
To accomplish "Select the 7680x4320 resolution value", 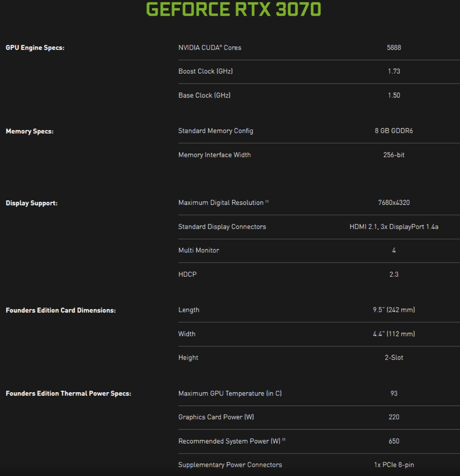I will (x=394, y=203).
